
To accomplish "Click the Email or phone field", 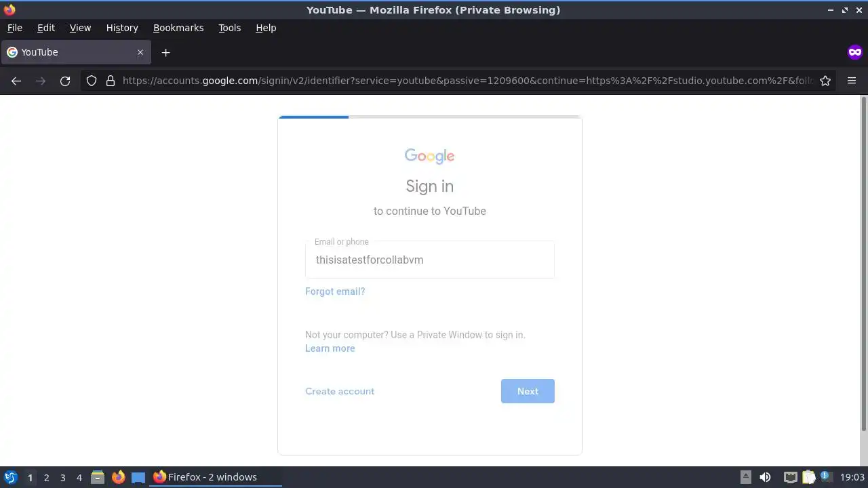I will pyautogui.click(x=430, y=260).
